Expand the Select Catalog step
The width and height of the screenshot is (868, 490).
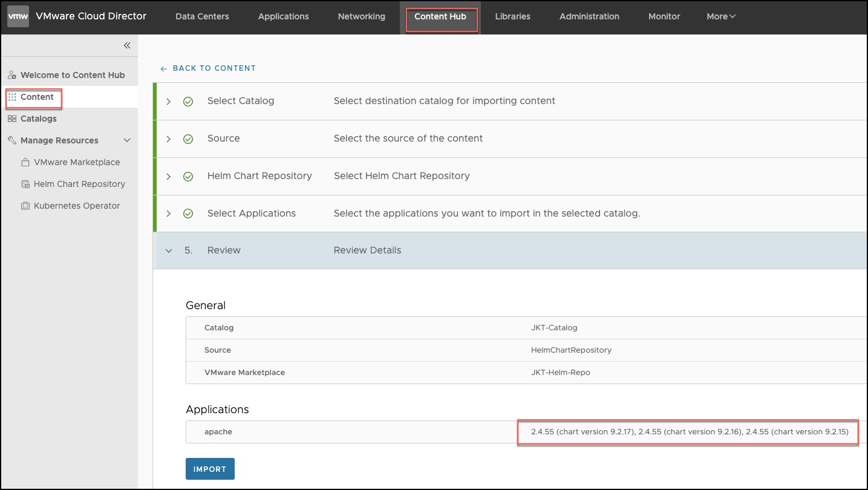169,102
